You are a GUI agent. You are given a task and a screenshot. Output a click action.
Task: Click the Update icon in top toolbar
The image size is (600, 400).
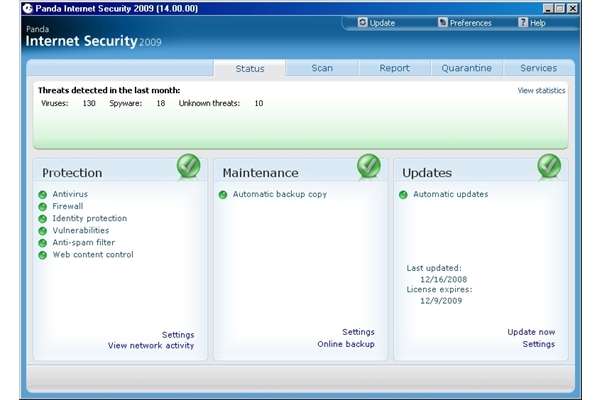click(x=362, y=23)
